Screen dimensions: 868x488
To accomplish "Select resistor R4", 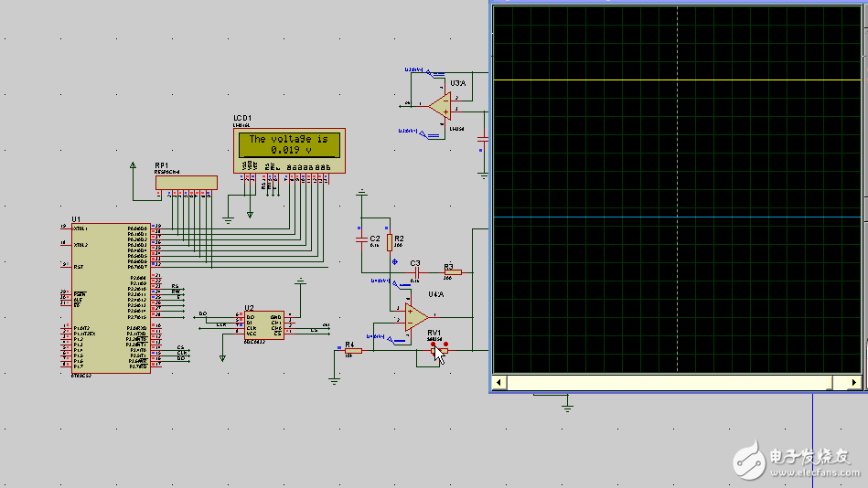I will point(351,351).
